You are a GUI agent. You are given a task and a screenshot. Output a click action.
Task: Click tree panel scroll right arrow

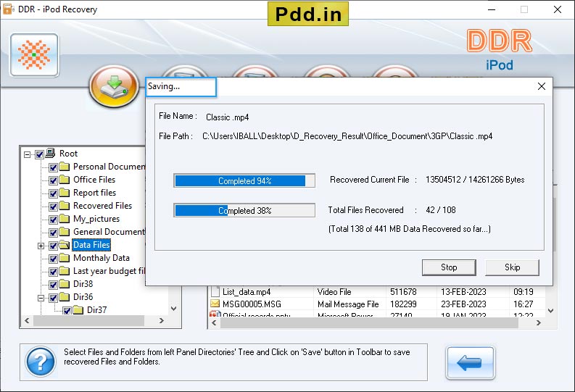coord(162,320)
